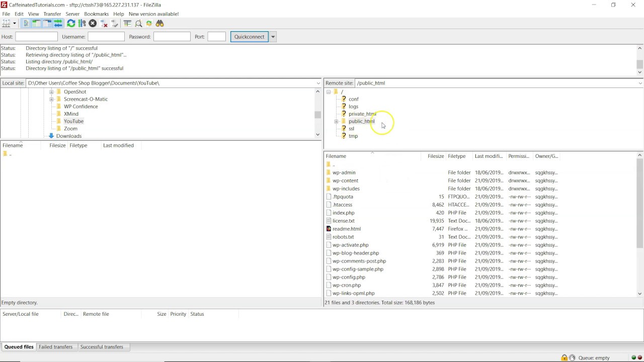The image size is (644, 362).
Task: Open the Transfer menu
Action: 52,14
